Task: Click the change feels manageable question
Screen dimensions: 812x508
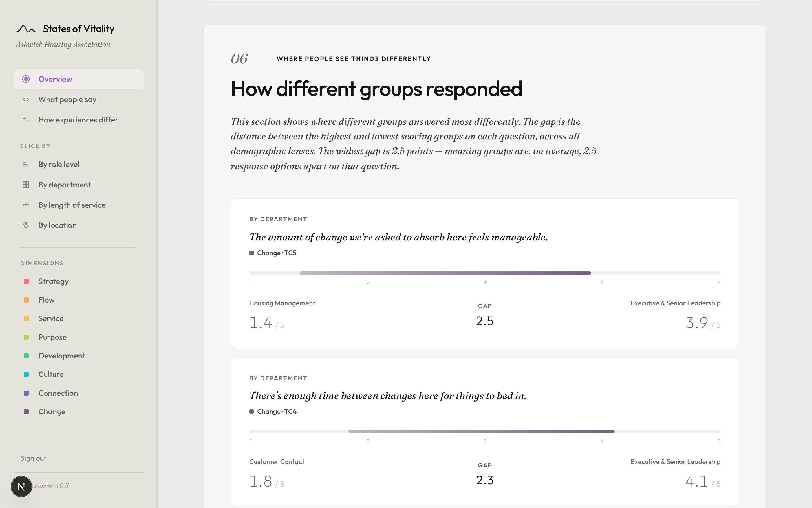Action: (x=398, y=237)
